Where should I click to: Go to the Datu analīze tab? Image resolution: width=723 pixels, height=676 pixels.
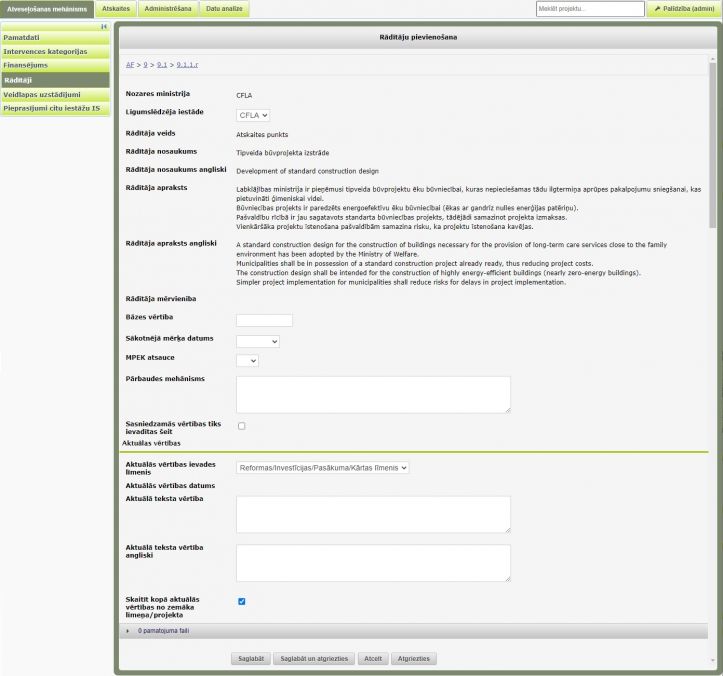(x=224, y=9)
